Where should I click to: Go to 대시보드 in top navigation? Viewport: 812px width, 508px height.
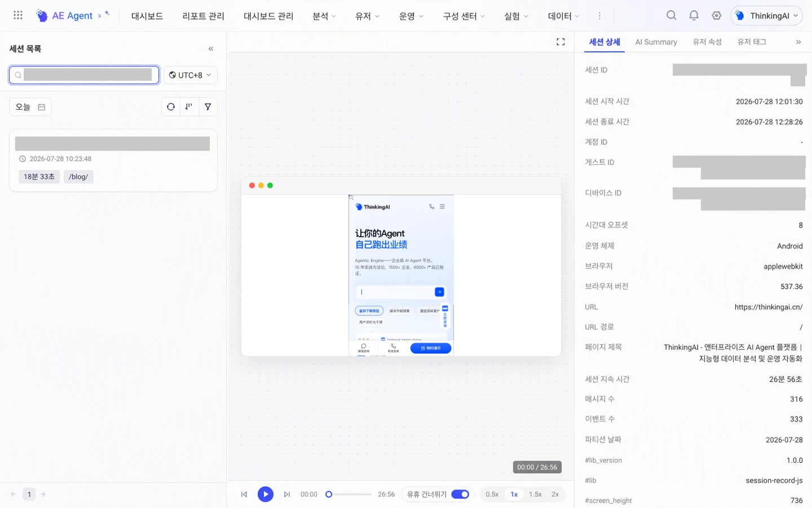[147, 16]
